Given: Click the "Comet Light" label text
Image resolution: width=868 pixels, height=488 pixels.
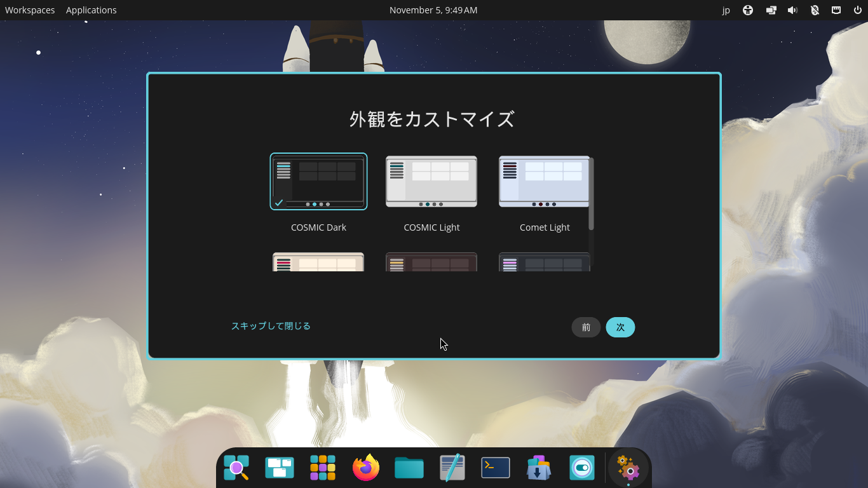Looking at the screenshot, I should [545, 227].
